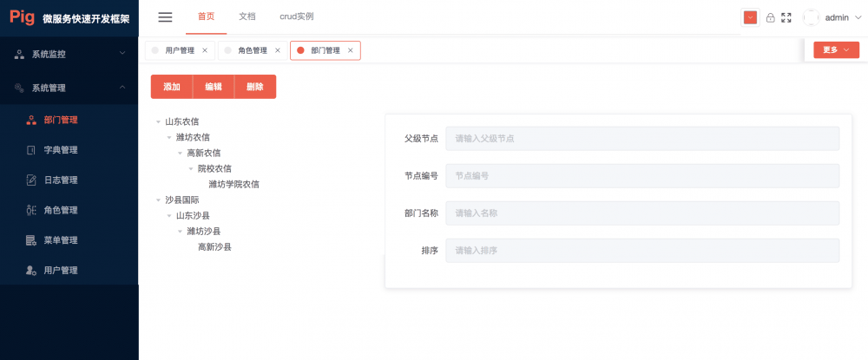Focus the 部门名称 input field
The image size is (868, 360).
[642, 213]
